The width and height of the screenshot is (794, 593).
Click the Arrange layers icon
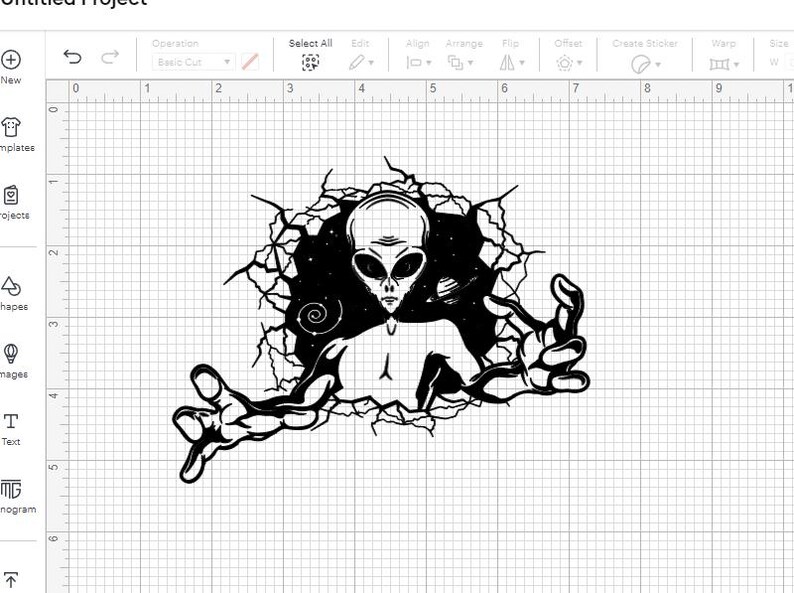tap(455, 63)
